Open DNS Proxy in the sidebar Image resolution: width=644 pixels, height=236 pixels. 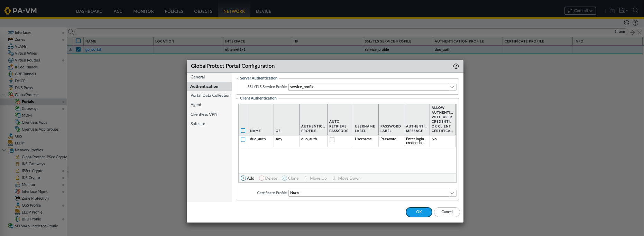24,88
